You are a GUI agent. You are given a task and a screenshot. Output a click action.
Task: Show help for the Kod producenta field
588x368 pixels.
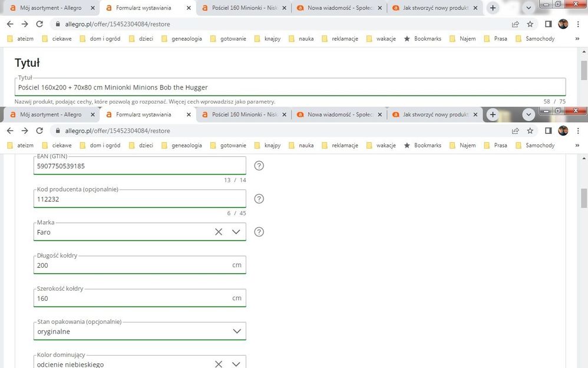tap(259, 199)
